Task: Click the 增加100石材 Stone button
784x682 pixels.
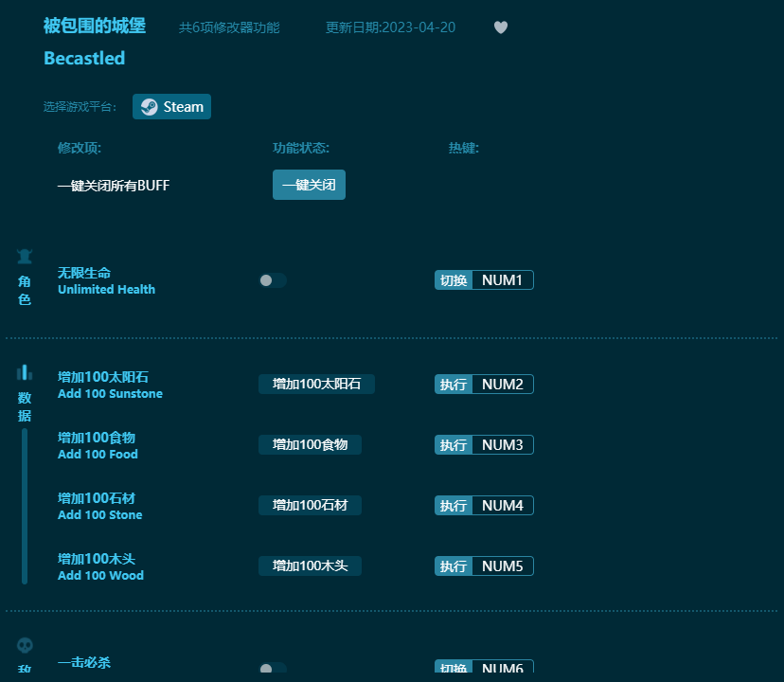Action: tap(310, 505)
